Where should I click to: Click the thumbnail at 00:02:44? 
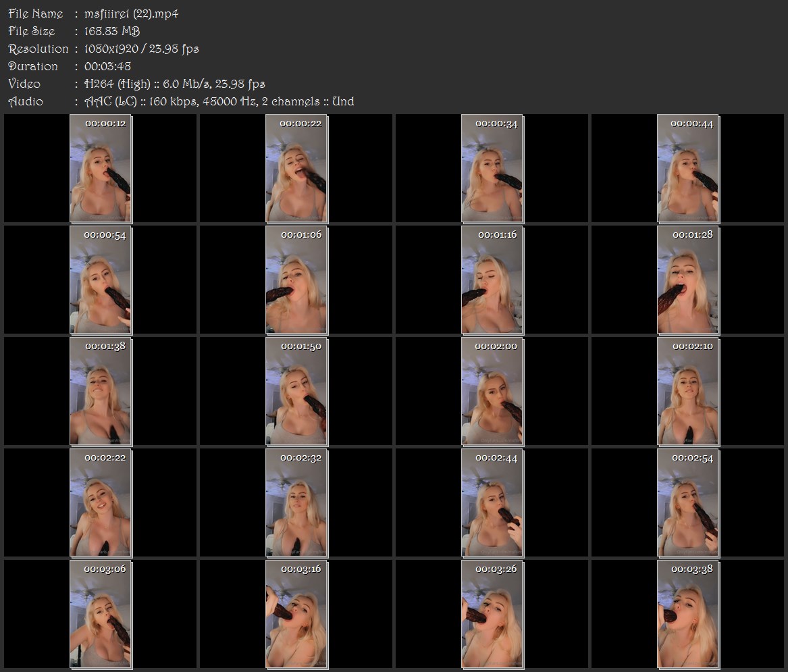pos(492,503)
